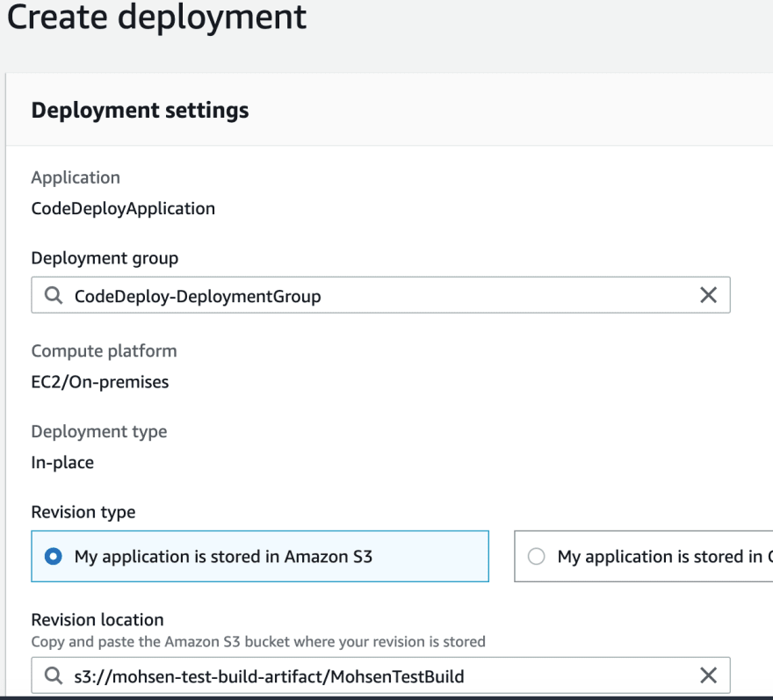Choose the second revision type radio option

536,556
